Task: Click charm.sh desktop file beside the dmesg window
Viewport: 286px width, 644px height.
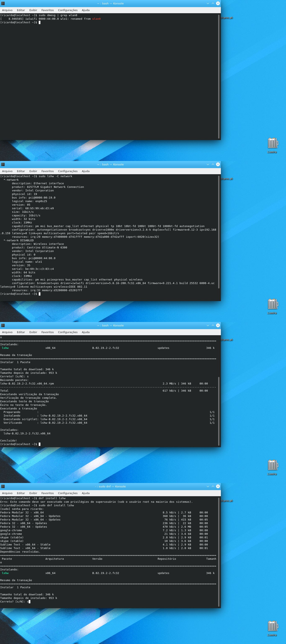Action: tap(227, 18)
